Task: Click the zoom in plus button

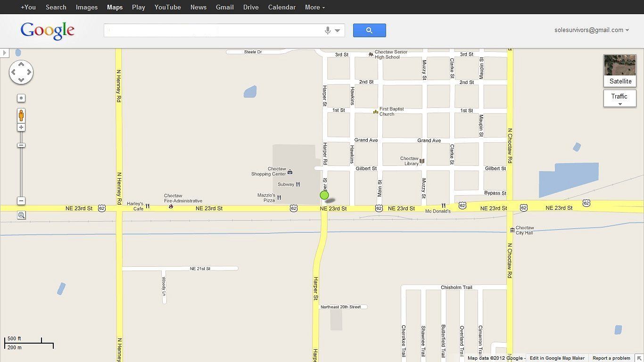Action: tap(21, 127)
